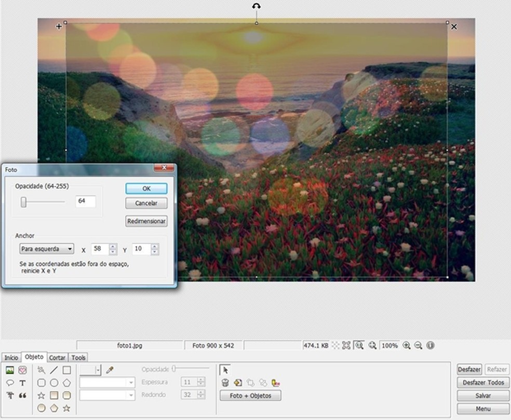
Task: Increase the X coordinate with the up arrow
Action: 113,247
